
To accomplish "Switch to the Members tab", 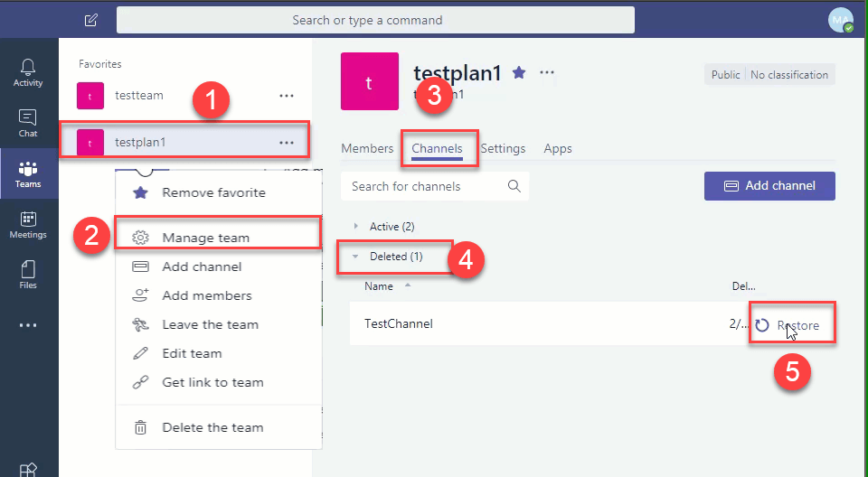I will [x=367, y=148].
